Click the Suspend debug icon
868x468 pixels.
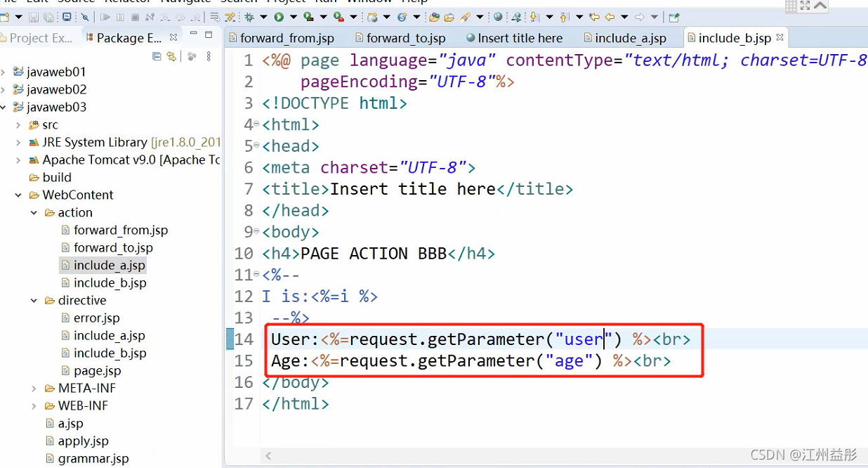[x=120, y=17]
